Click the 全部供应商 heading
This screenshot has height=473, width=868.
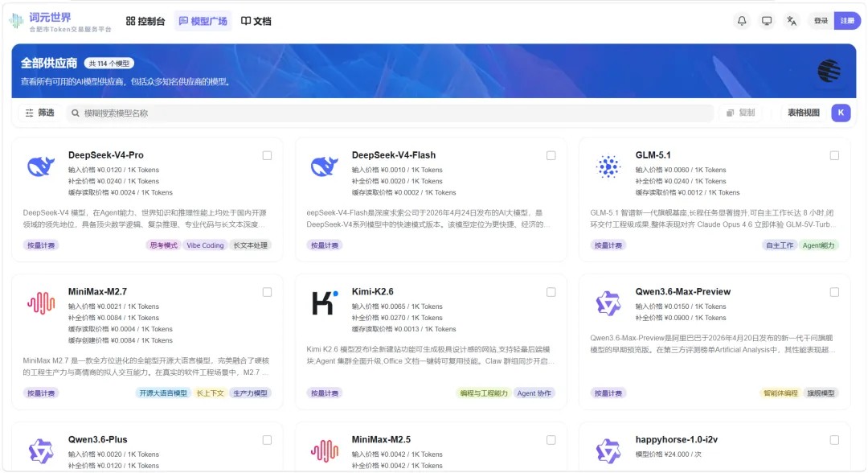(49, 63)
